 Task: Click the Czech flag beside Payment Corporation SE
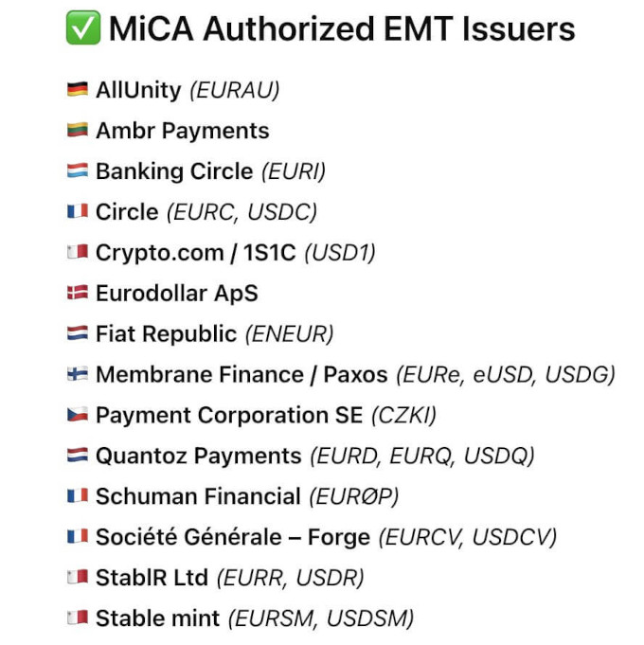[78, 415]
